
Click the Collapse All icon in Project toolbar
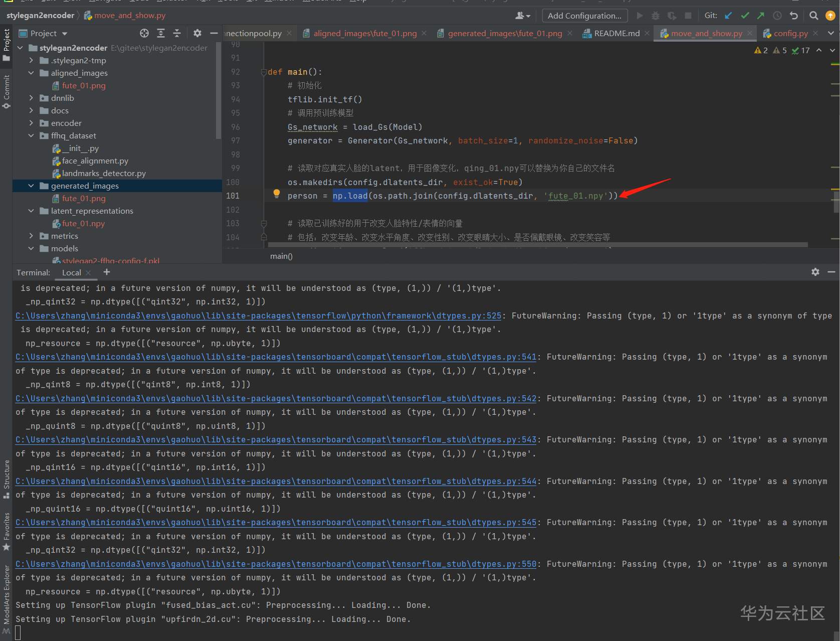click(x=177, y=33)
